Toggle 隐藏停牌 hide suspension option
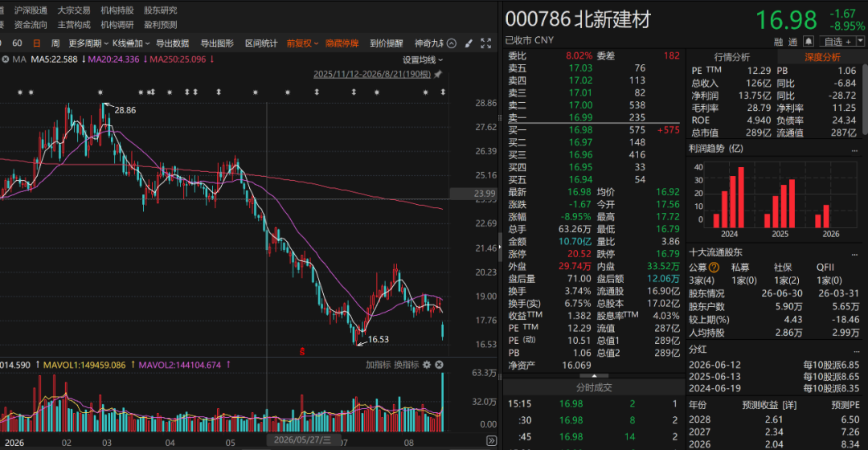This screenshot has height=450, width=868. [342, 43]
